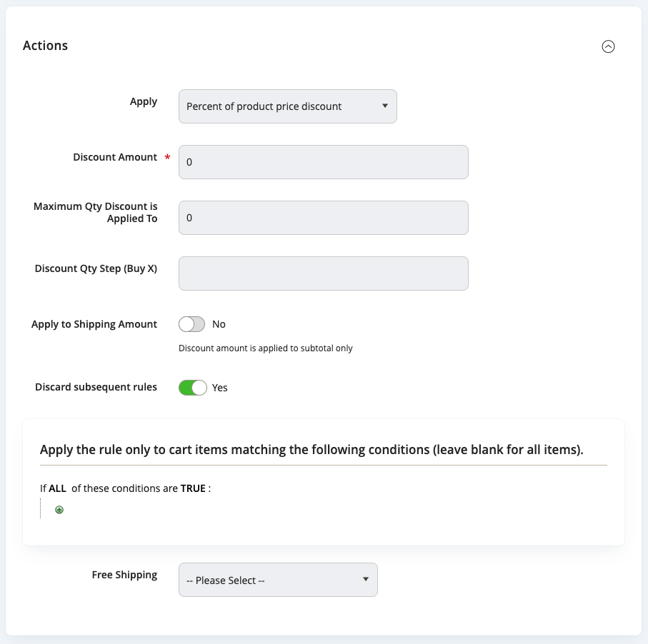Click the TRUE condition value link
The width and height of the screenshot is (648, 644).
(193, 489)
